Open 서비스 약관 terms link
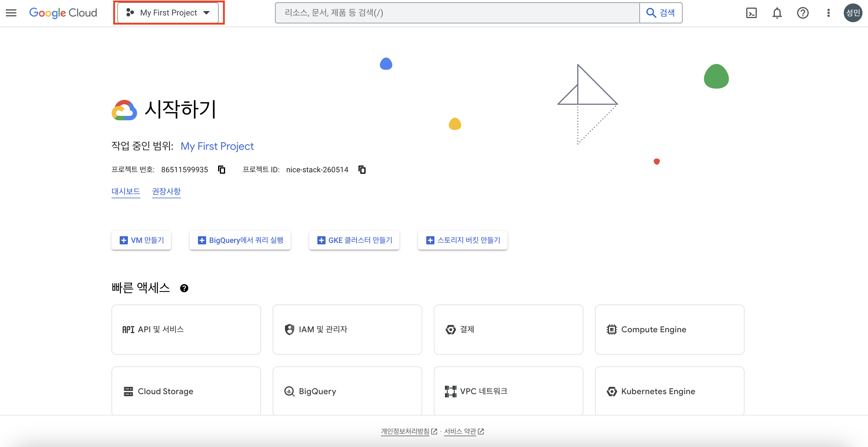 464,431
